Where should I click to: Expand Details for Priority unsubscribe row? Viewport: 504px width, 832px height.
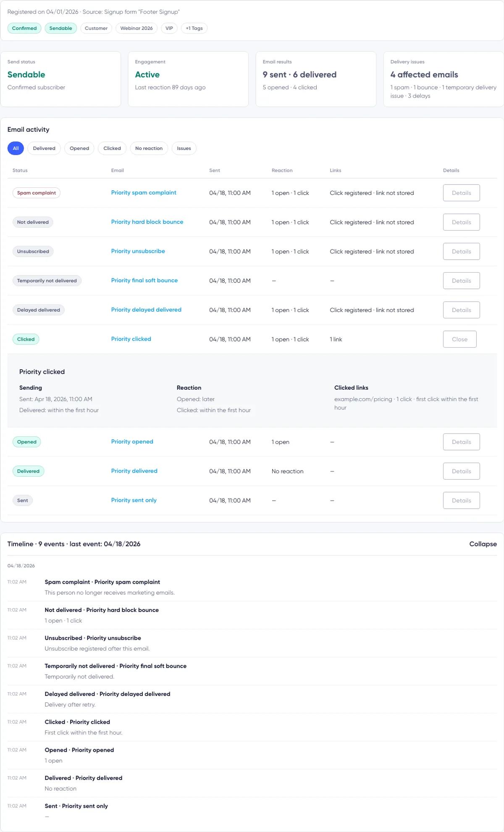point(461,252)
